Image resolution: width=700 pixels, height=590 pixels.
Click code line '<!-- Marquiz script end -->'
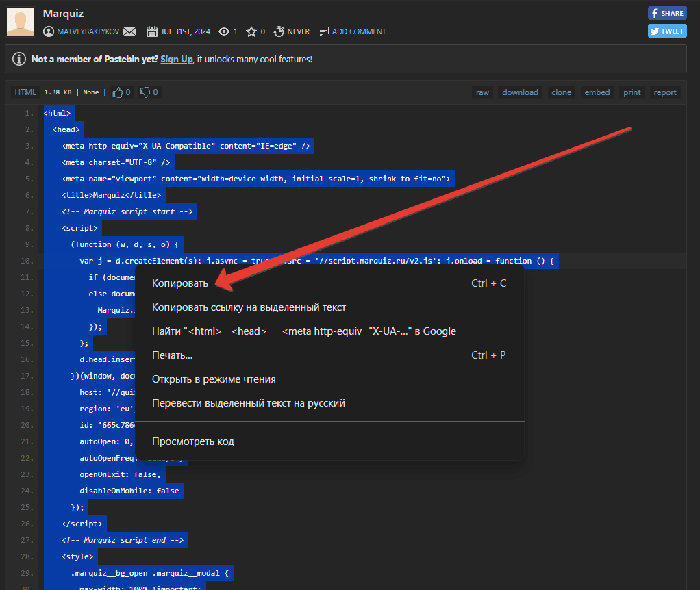click(123, 540)
